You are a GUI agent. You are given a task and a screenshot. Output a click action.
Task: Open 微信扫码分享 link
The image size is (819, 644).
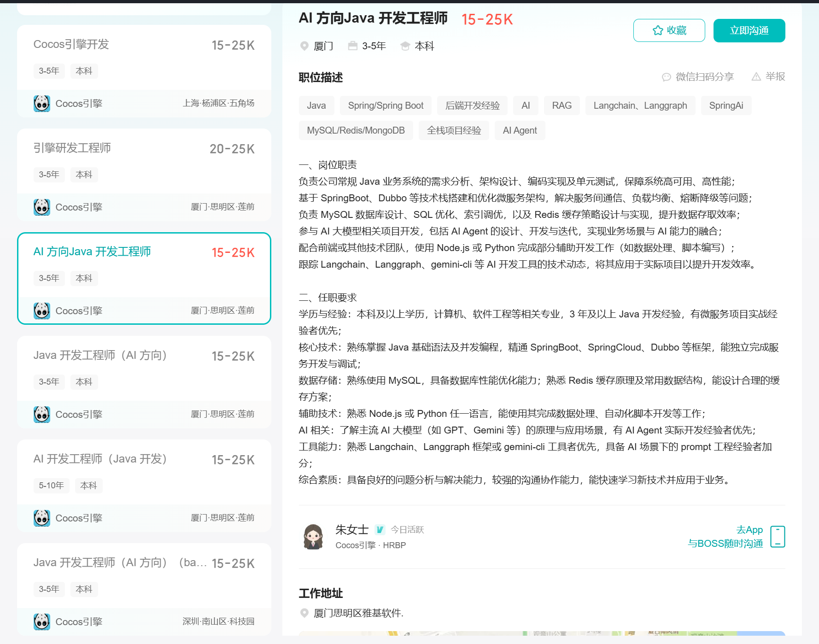[704, 77]
